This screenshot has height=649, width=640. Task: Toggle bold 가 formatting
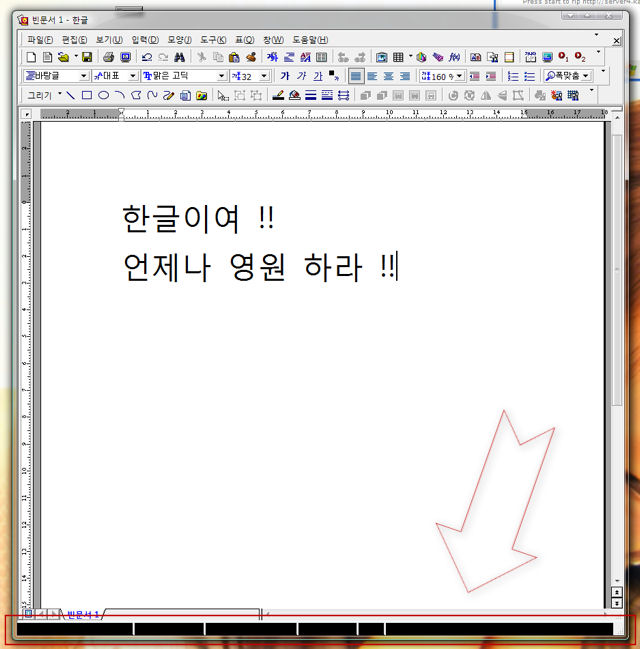tap(285, 76)
